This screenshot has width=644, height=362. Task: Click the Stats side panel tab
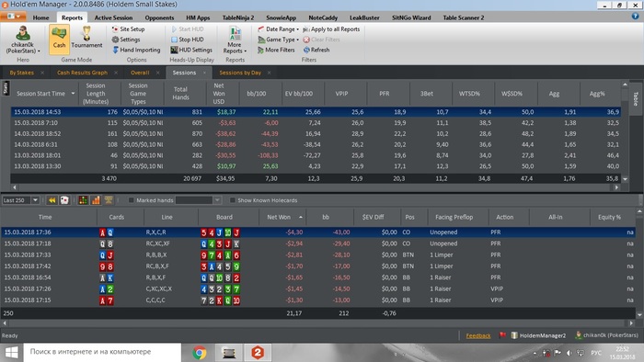pos(6,88)
